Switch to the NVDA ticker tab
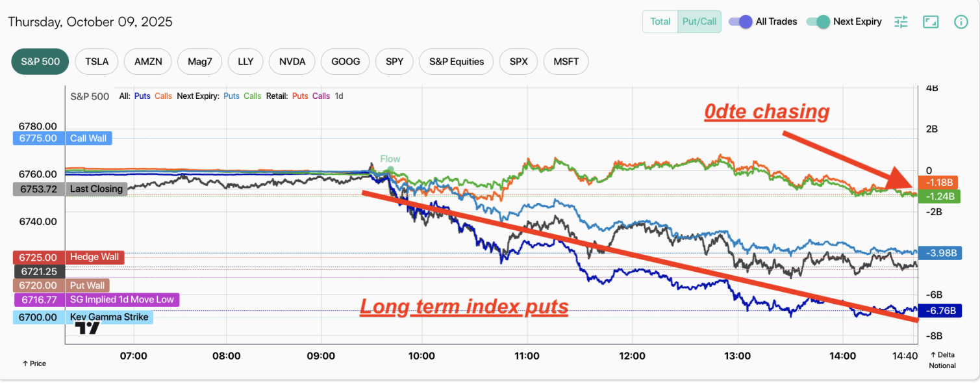 pos(292,62)
